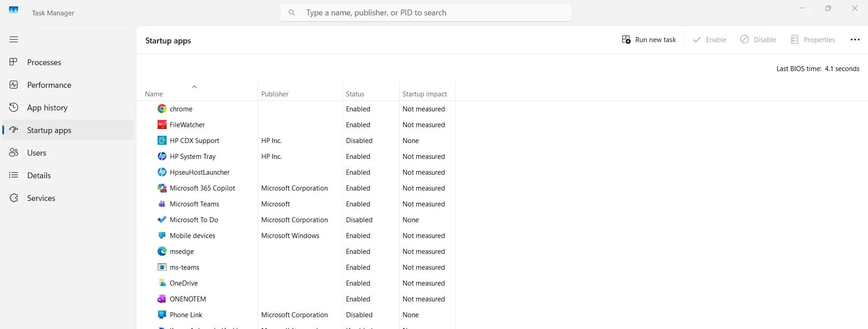Go to the Users page

pos(68,153)
